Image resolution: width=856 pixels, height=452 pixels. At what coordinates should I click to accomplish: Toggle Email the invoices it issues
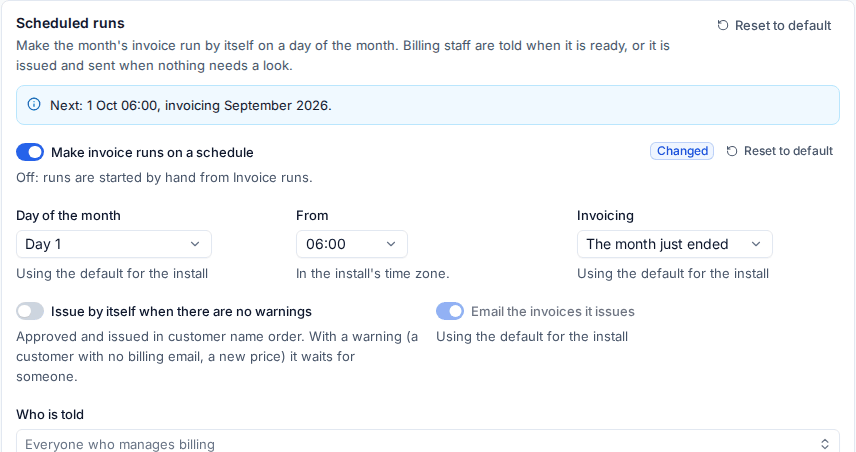click(x=450, y=311)
